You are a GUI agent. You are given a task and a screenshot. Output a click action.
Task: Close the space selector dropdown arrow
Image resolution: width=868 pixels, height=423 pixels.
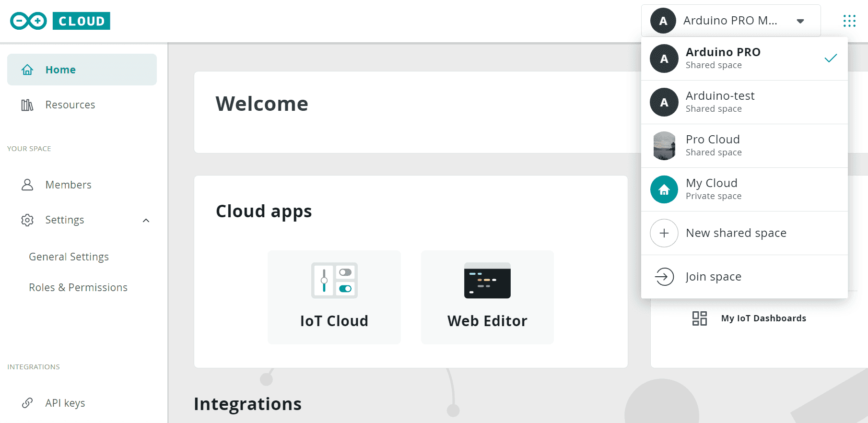pos(800,21)
